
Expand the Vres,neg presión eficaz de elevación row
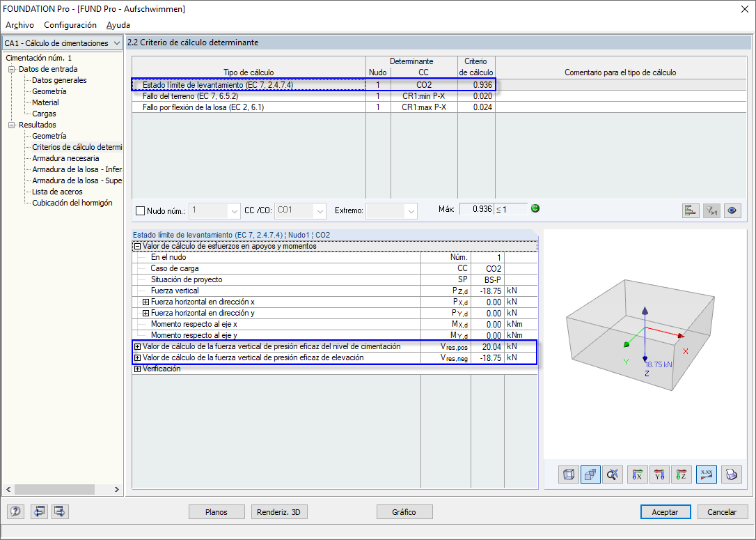(x=137, y=357)
